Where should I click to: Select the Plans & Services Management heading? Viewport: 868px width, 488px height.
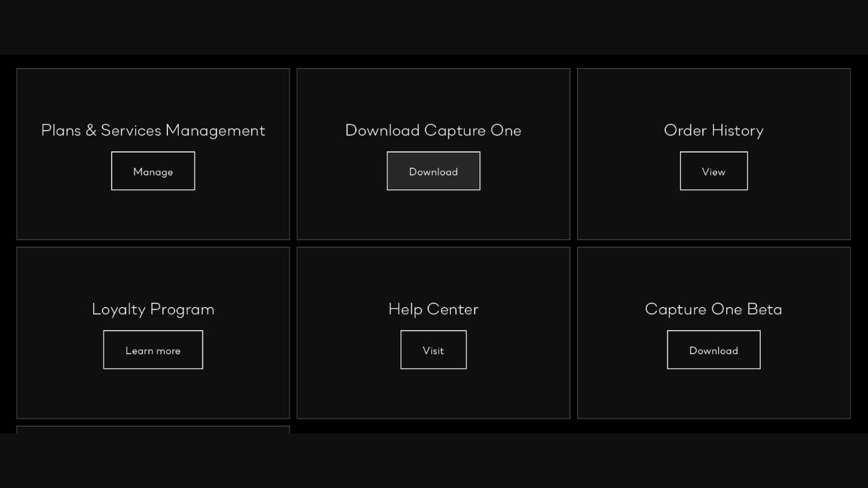pyautogui.click(x=153, y=130)
